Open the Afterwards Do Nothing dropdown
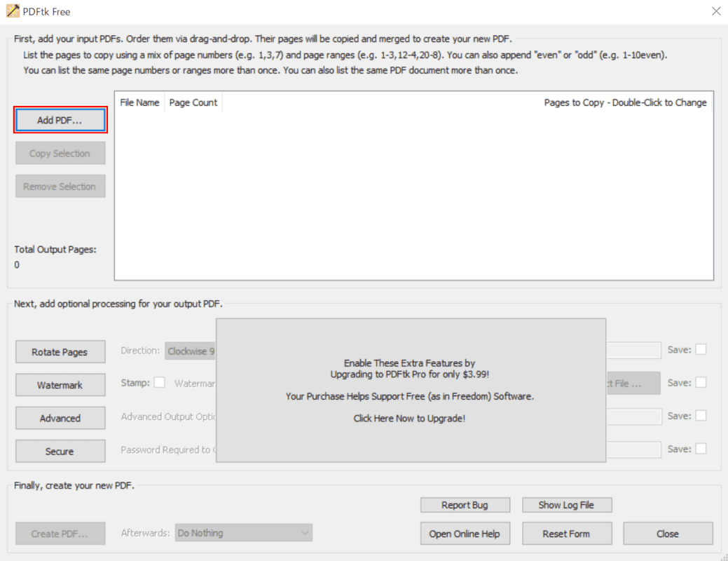Image resolution: width=728 pixels, height=561 pixels. [244, 533]
